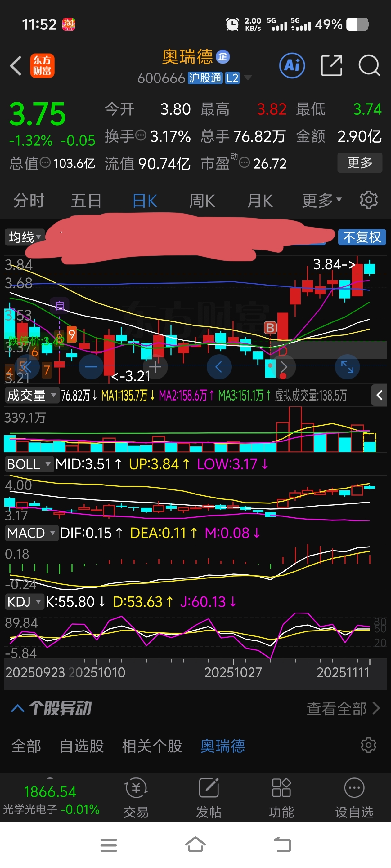Select 全部 filter tab
The width and height of the screenshot is (391, 868).
click(x=26, y=746)
